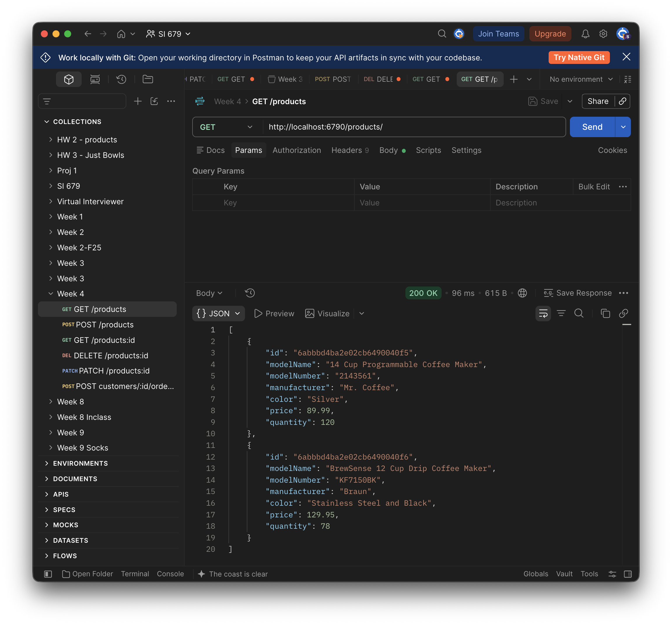Open the Collections sidebar cube icon
Image resolution: width=672 pixels, height=625 pixels.
[x=69, y=79]
